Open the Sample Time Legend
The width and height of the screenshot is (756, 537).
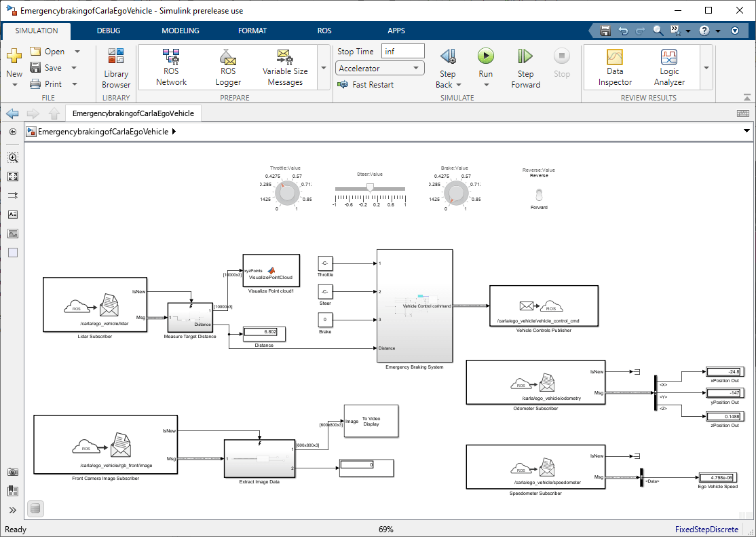[35, 508]
